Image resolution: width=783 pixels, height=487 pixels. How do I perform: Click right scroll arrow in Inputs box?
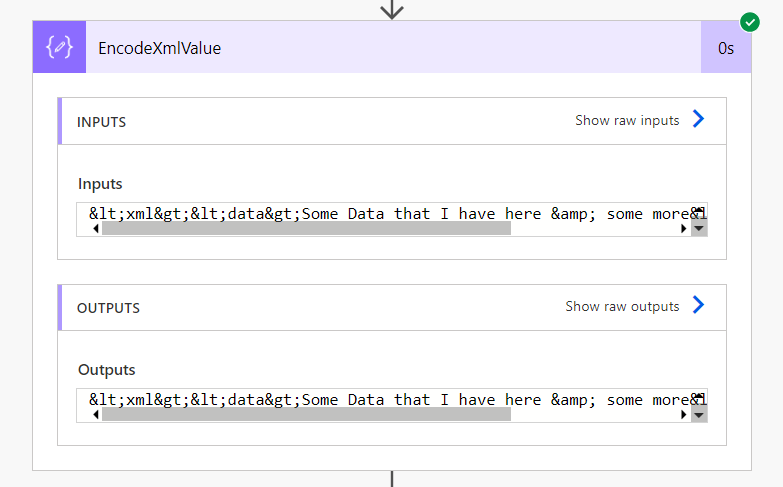coord(684,229)
